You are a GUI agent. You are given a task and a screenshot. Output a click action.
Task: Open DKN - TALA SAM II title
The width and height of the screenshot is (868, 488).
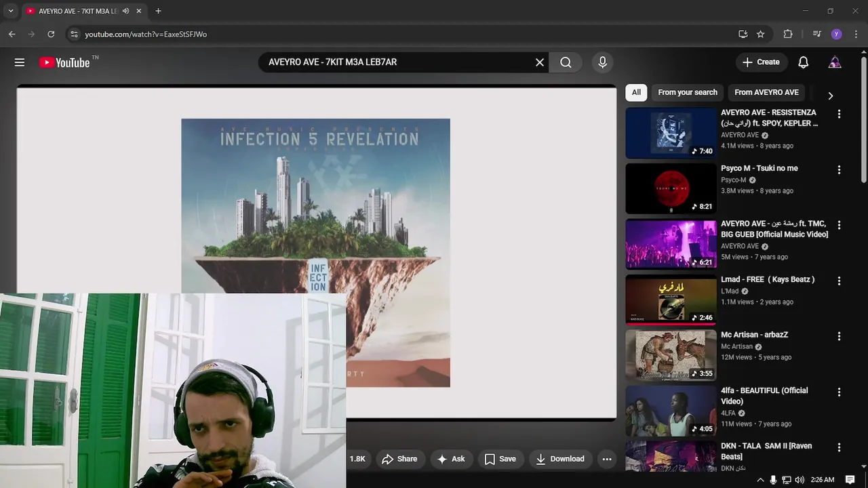point(766,451)
